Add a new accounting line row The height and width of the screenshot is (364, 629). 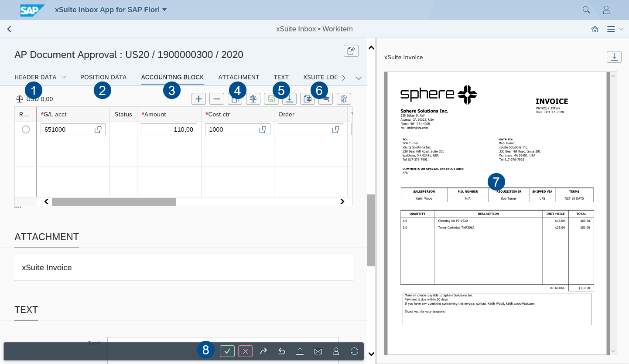click(x=198, y=99)
